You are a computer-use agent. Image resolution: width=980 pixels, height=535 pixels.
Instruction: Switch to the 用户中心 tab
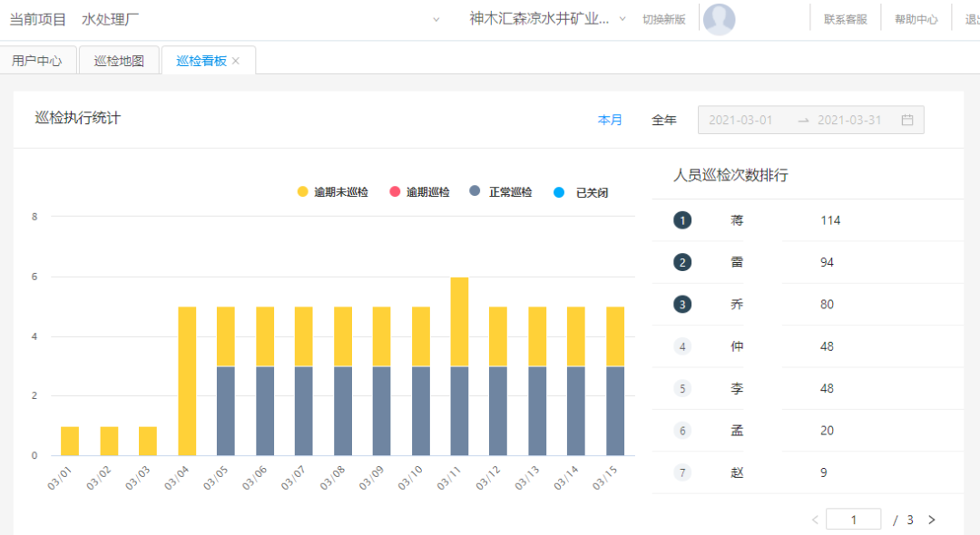37,61
